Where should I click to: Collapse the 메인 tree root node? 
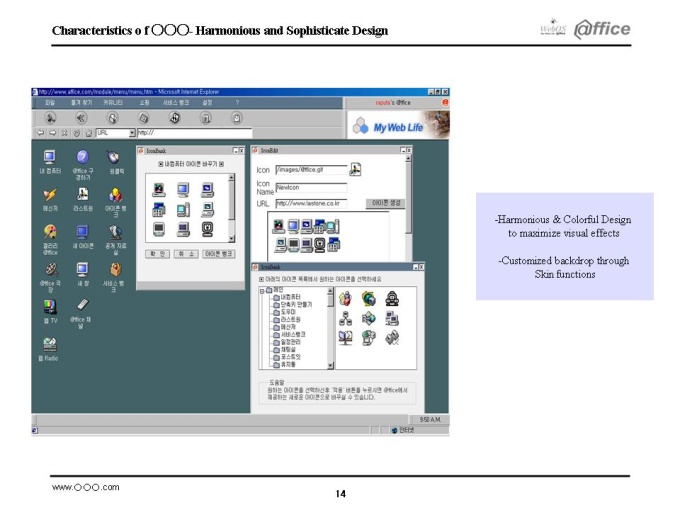point(262,291)
